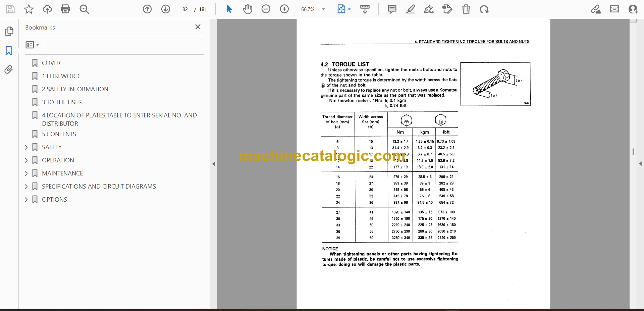This screenshot has width=644, height=311.
Task: Open the 3.TO THE USER bookmark
Action: (x=62, y=102)
